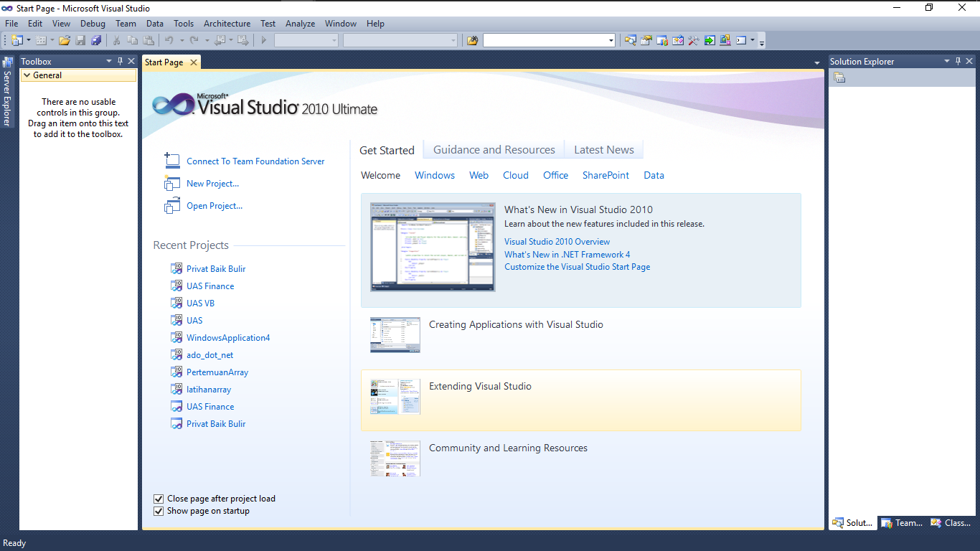
Task: Click the Add New Item toolbar icon
Action: (41, 40)
